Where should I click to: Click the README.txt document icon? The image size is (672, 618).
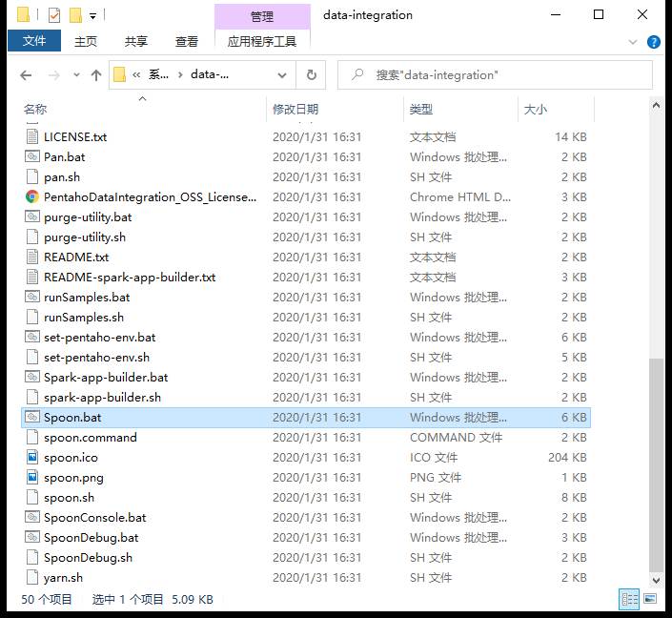tap(32, 257)
